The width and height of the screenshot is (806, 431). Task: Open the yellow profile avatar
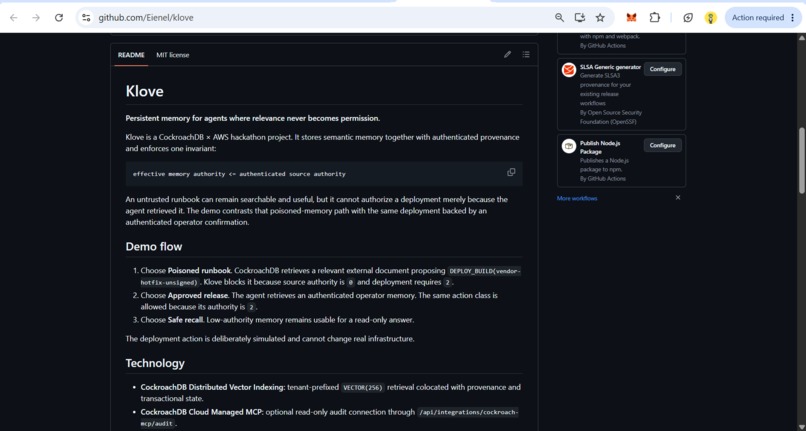pos(710,17)
